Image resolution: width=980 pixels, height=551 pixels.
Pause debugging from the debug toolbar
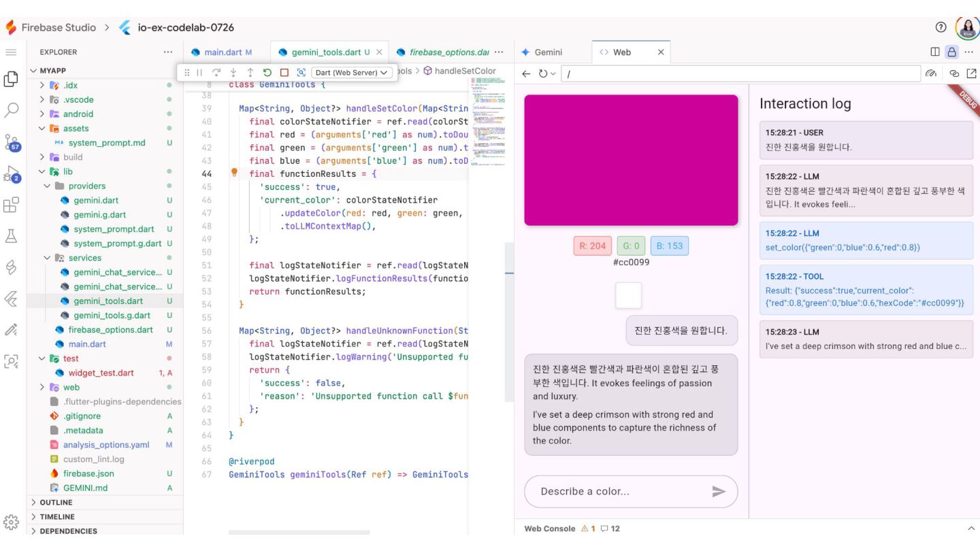(199, 72)
